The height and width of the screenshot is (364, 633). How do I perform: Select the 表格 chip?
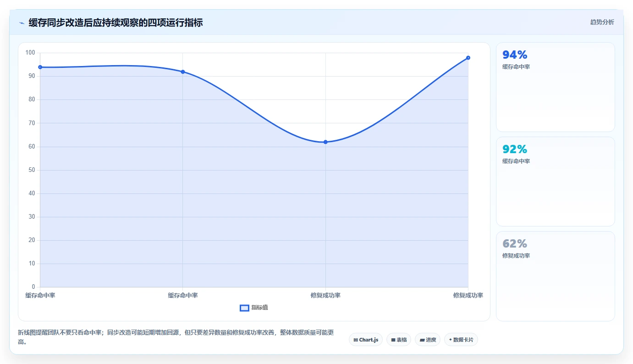(x=399, y=340)
